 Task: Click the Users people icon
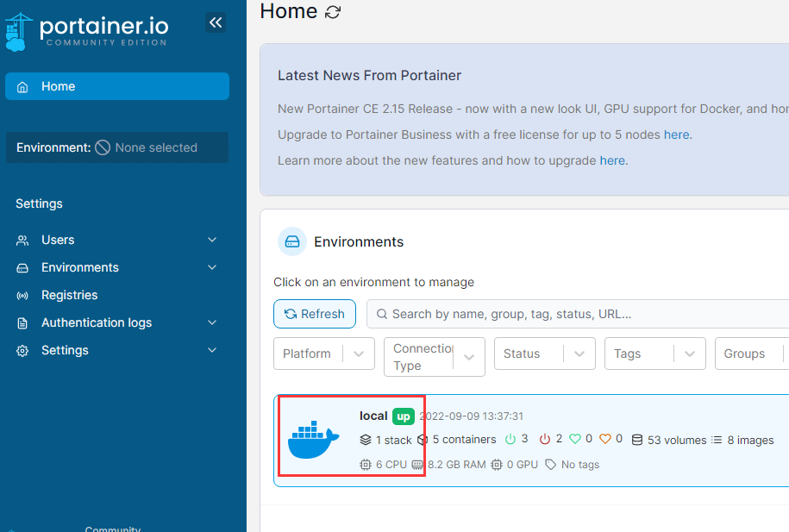click(x=22, y=241)
